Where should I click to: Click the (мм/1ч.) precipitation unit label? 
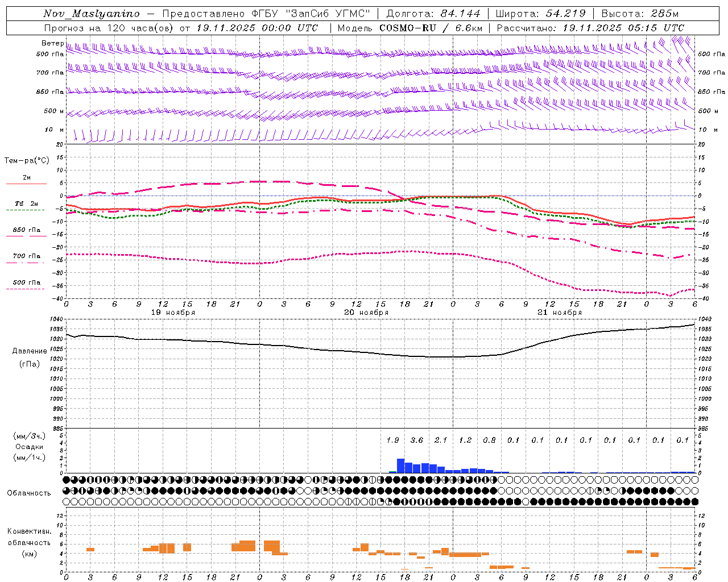30,458
